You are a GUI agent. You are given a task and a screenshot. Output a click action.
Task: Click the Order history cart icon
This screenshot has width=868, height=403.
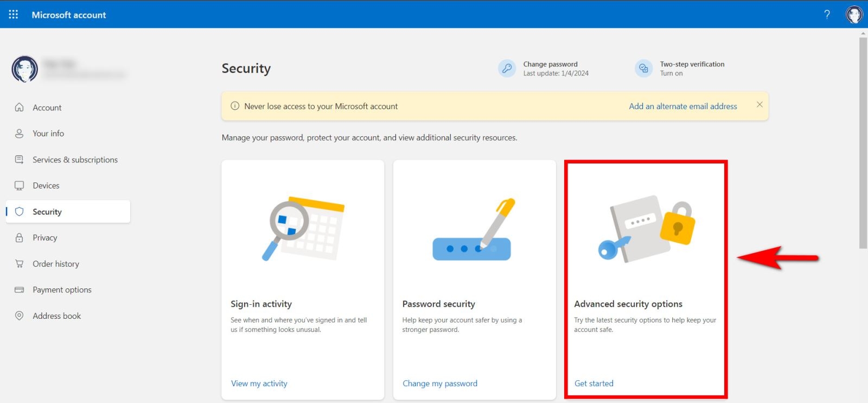tap(20, 264)
